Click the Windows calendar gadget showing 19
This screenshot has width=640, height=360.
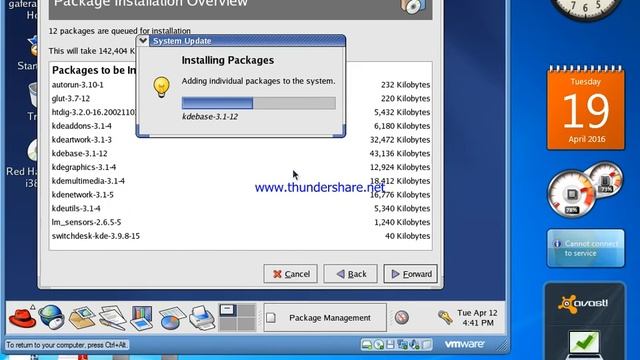click(x=586, y=108)
